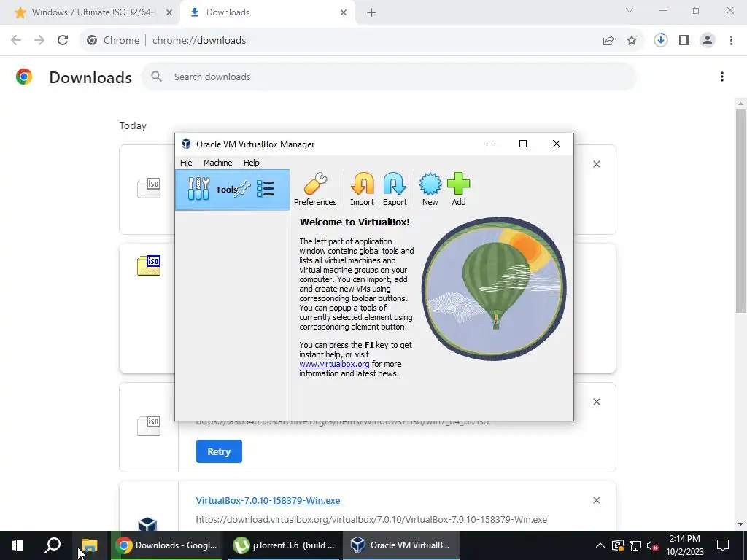
Task: Click the Import appliance icon
Action: coord(362,189)
